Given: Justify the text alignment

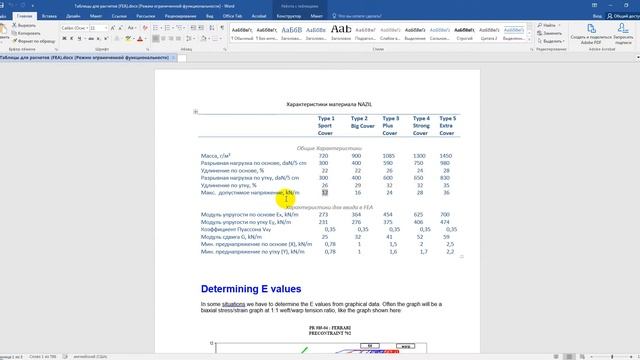Looking at the screenshot, I should pos(178,39).
